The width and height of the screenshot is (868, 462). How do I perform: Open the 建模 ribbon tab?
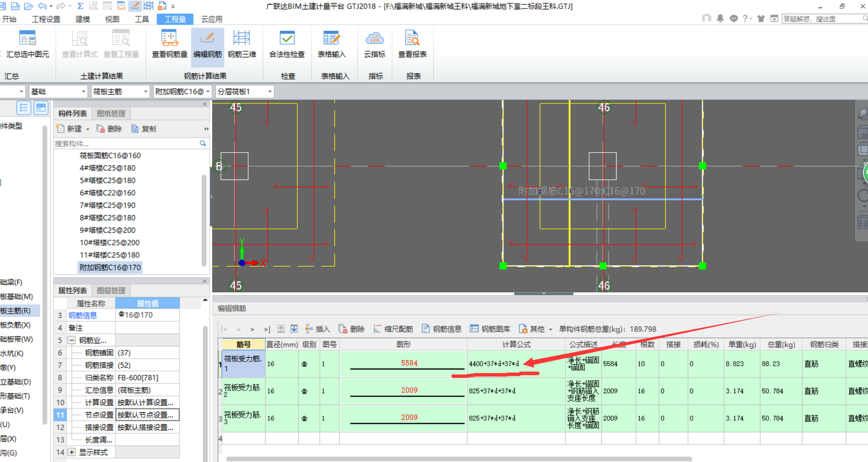point(82,19)
